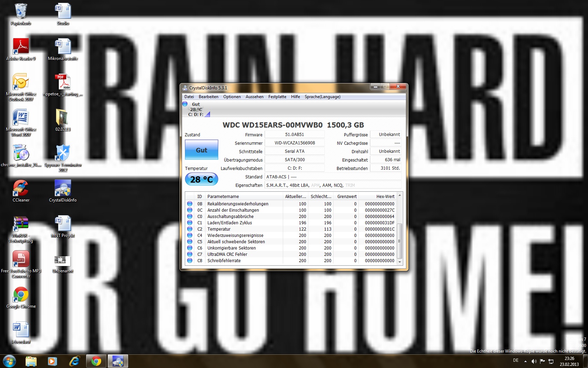Open Internet Explorer from the taskbar
Viewport: 588px width, 368px height.
coord(74,361)
